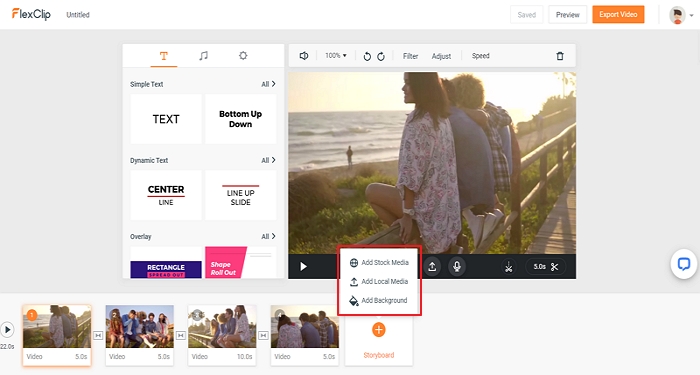The width and height of the screenshot is (700, 375).
Task: Add the CENTER LINE dynamic text
Action: click(x=166, y=195)
